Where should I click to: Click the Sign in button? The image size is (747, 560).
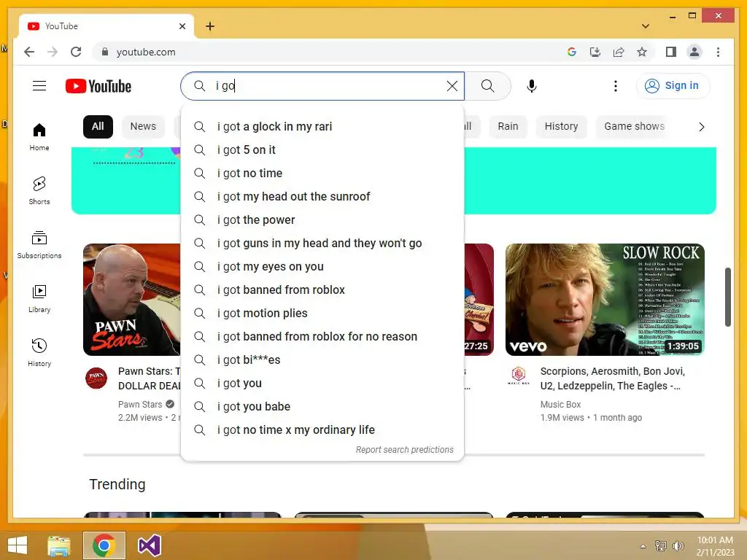pyautogui.click(x=672, y=86)
